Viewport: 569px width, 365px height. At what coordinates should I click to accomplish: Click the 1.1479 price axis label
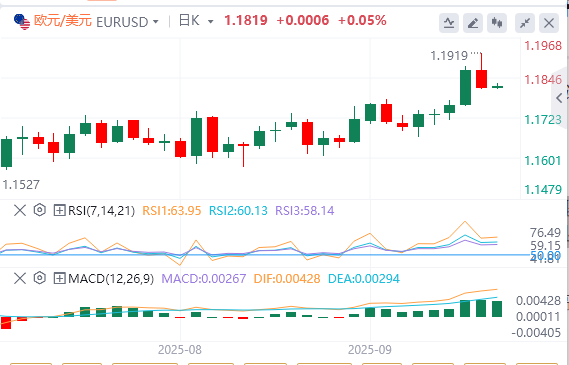click(x=543, y=189)
